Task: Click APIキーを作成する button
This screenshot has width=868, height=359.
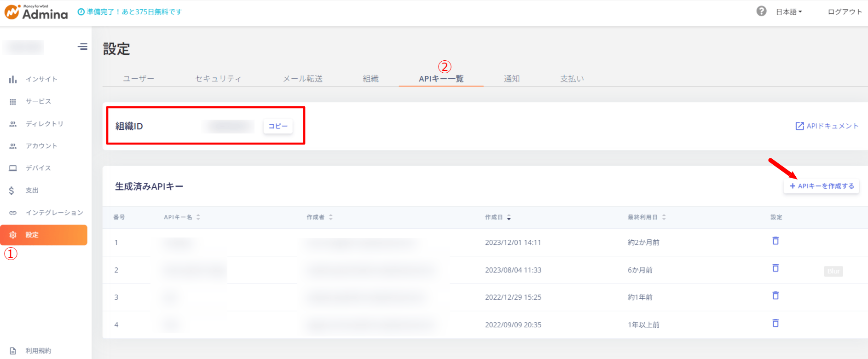Action: point(822,186)
